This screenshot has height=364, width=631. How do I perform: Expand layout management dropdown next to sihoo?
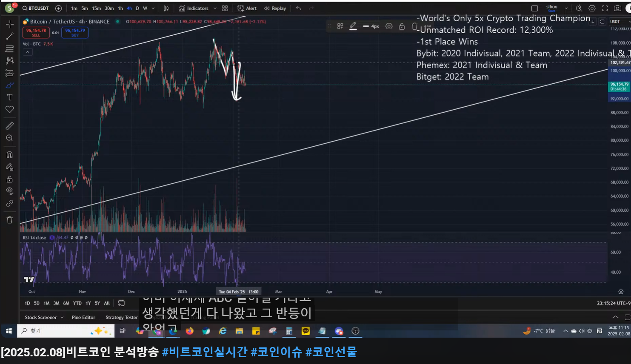point(566,8)
